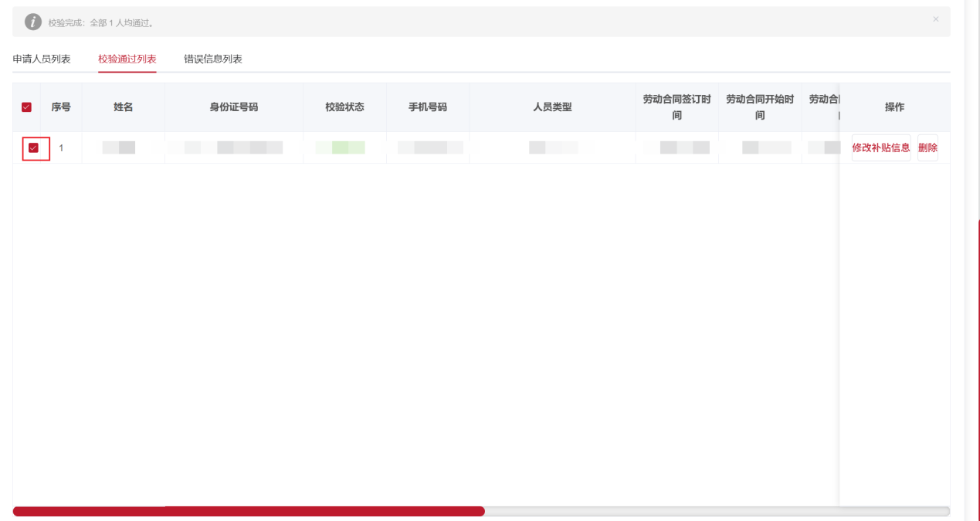Click the 手机号码 column header
Screen dimensions: 980x521
(428, 107)
